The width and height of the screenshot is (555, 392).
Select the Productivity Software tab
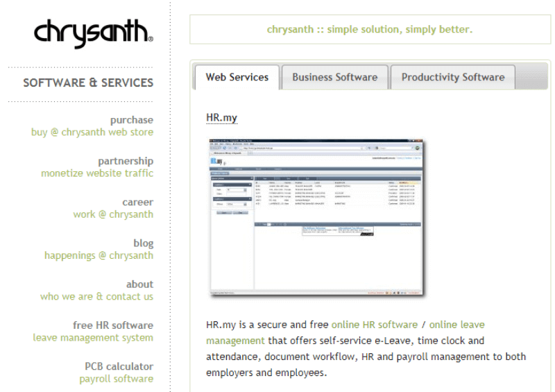453,77
